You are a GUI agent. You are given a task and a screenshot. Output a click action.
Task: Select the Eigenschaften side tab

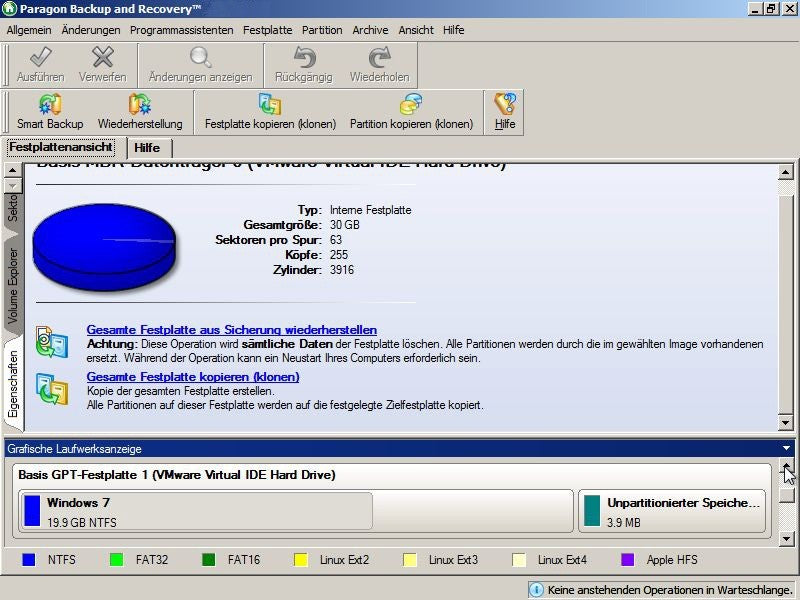[x=13, y=384]
